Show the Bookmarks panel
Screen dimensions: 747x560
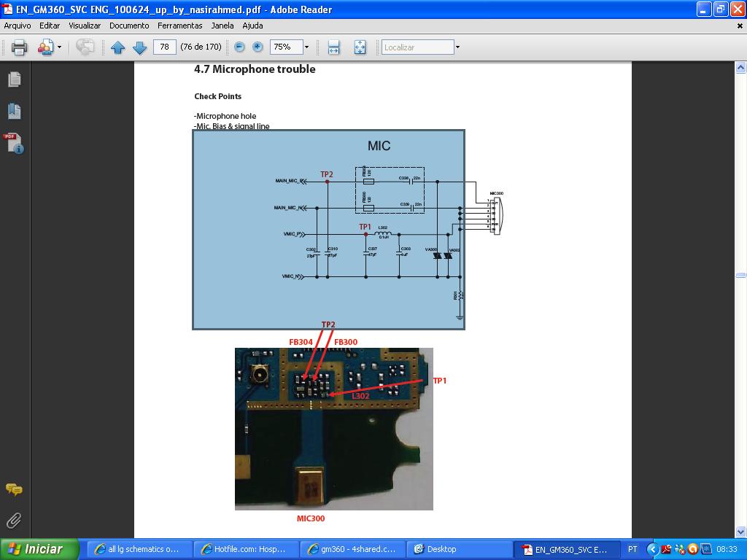15,111
